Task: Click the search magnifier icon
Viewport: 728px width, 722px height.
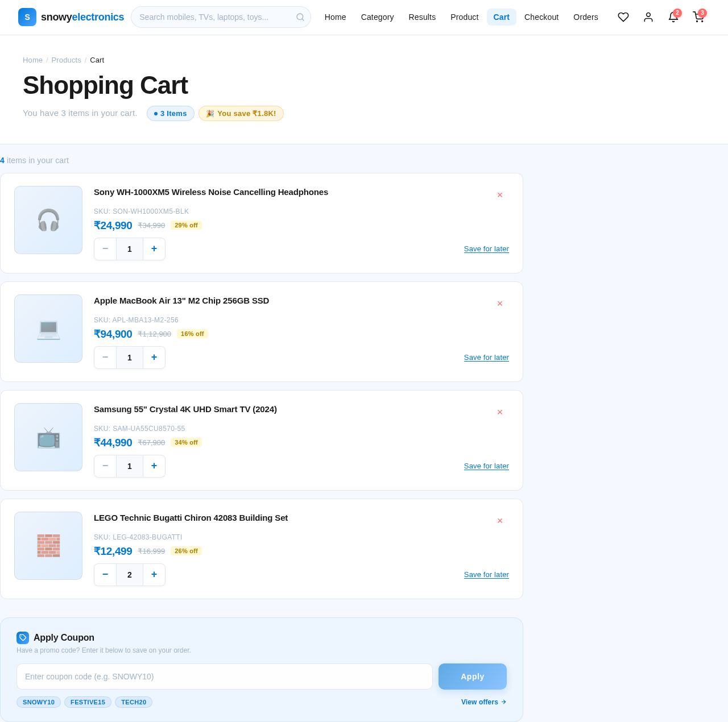Action: coord(300,17)
